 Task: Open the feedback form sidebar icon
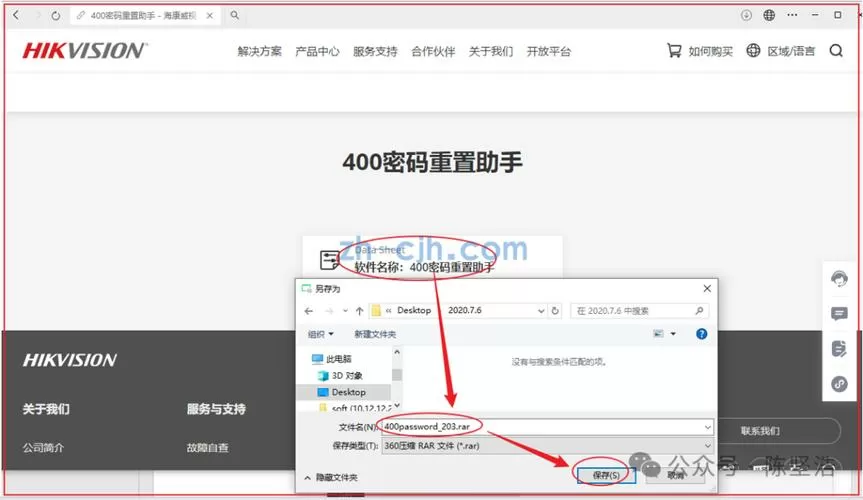(x=839, y=349)
